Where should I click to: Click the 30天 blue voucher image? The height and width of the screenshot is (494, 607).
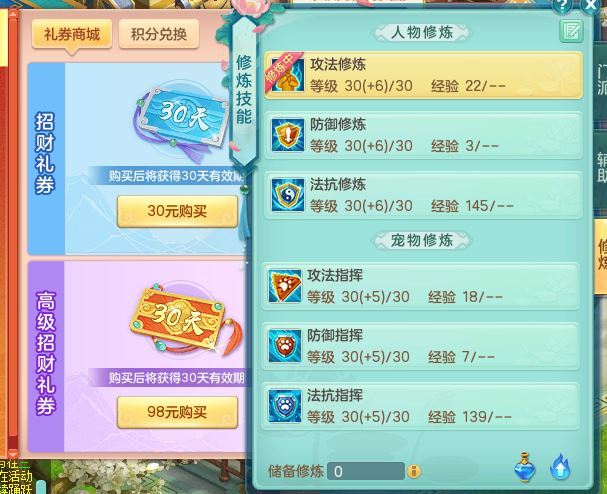(x=182, y=120)
